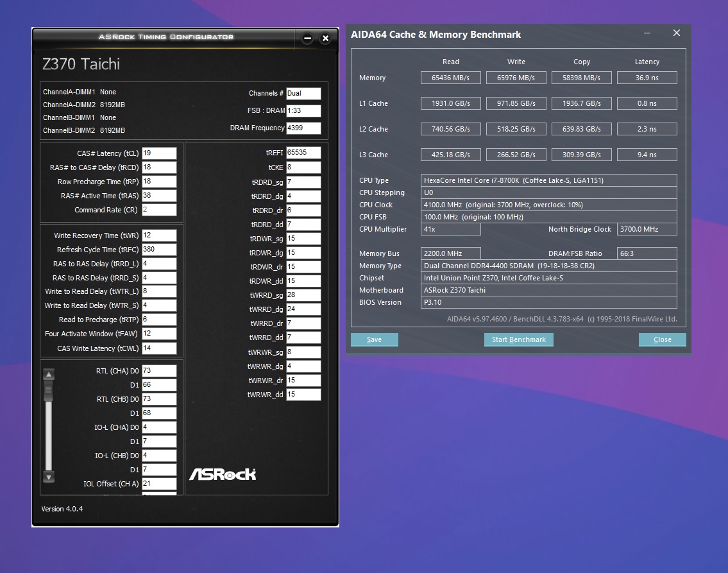Click the Memory Latency result 36.9 ns

point(647,78)
